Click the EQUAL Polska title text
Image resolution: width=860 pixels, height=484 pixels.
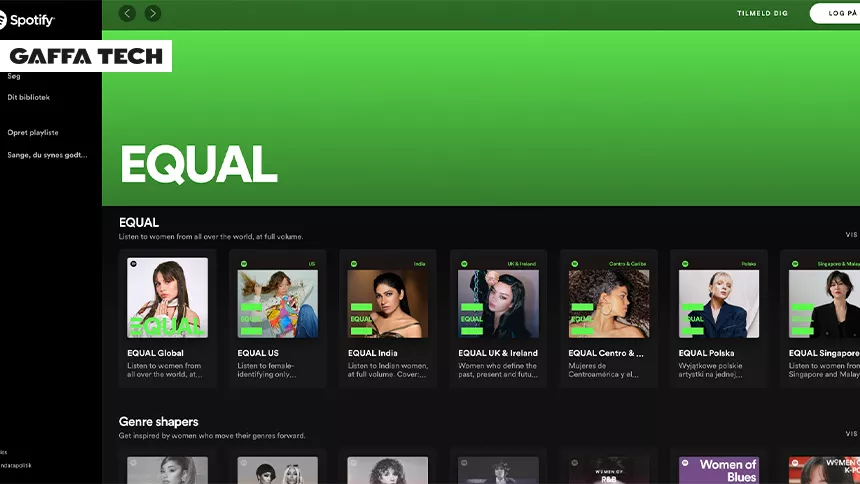pos(706,353)
